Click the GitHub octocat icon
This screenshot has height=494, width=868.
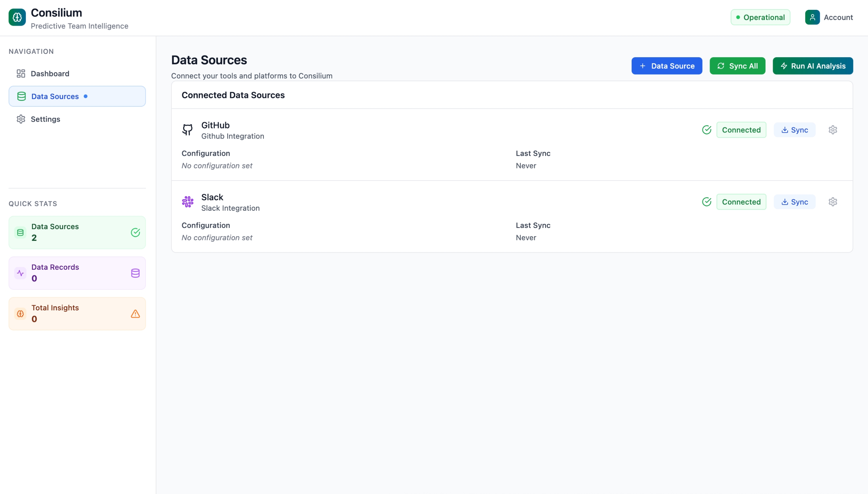click(188, 130)
